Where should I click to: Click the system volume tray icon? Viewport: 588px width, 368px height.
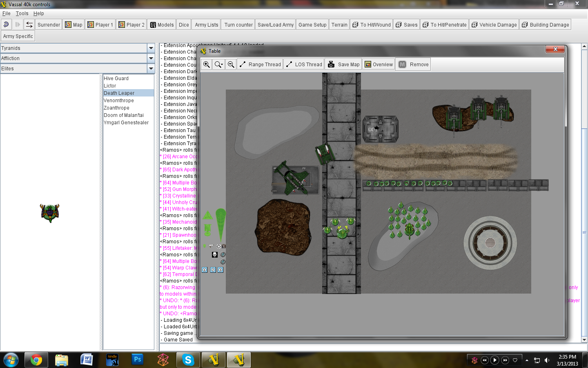point(547,360)
